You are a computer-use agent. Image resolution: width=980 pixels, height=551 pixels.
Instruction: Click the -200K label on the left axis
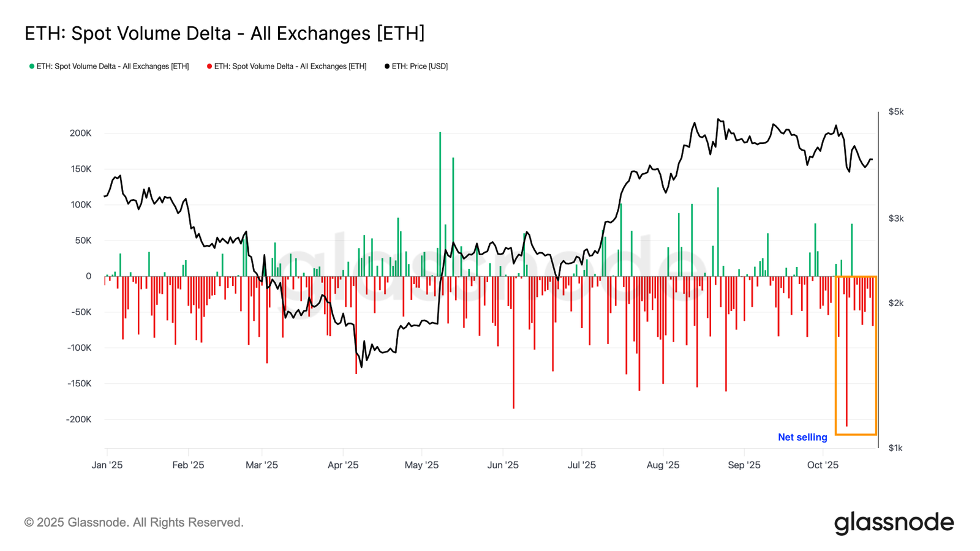(x=79, y=419)
